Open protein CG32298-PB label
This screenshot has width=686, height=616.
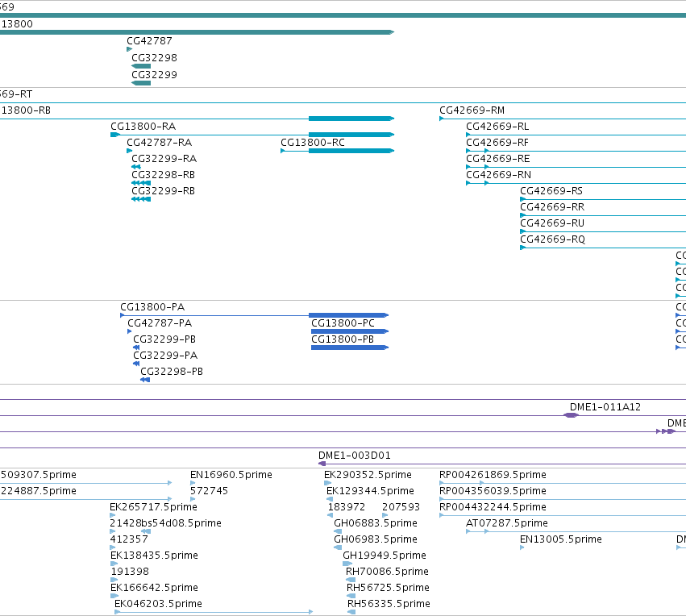(x=172, y=372)
